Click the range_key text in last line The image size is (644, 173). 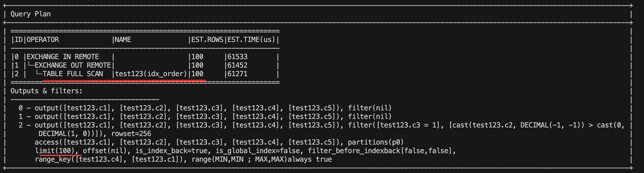[53, 159]
